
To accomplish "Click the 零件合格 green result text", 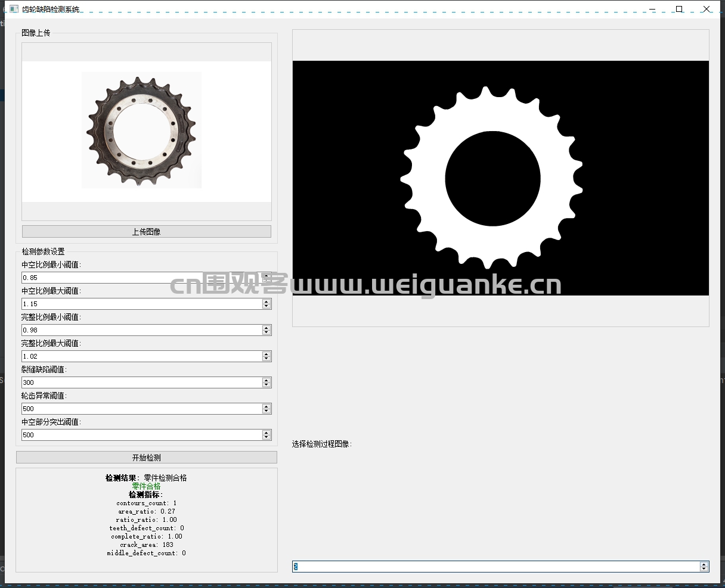I will pyautogui.click(x=147, y=486).
